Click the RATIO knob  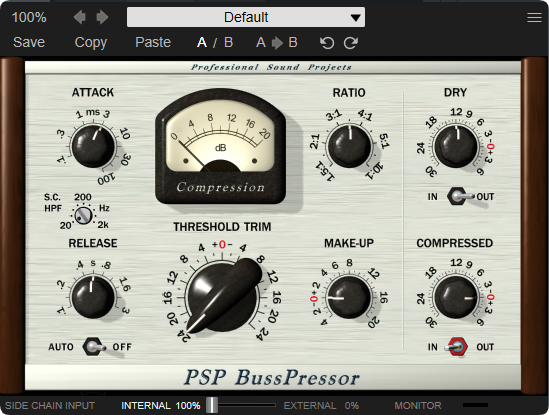[349, 146]
